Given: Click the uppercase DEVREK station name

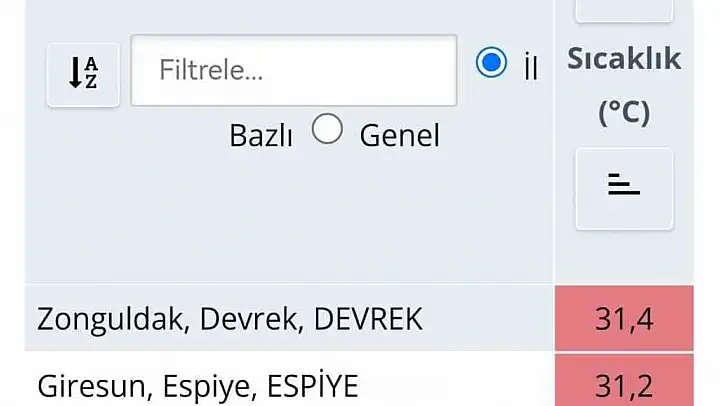Looking at the screenshot, I should pyautogui.click(x=368, y=319).
